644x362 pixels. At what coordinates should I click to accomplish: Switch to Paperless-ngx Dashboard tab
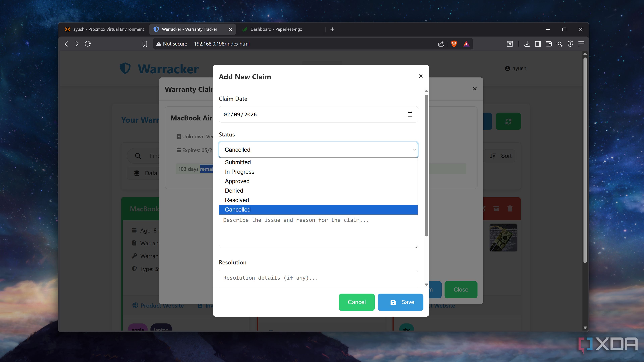click(x=276, y=29)
